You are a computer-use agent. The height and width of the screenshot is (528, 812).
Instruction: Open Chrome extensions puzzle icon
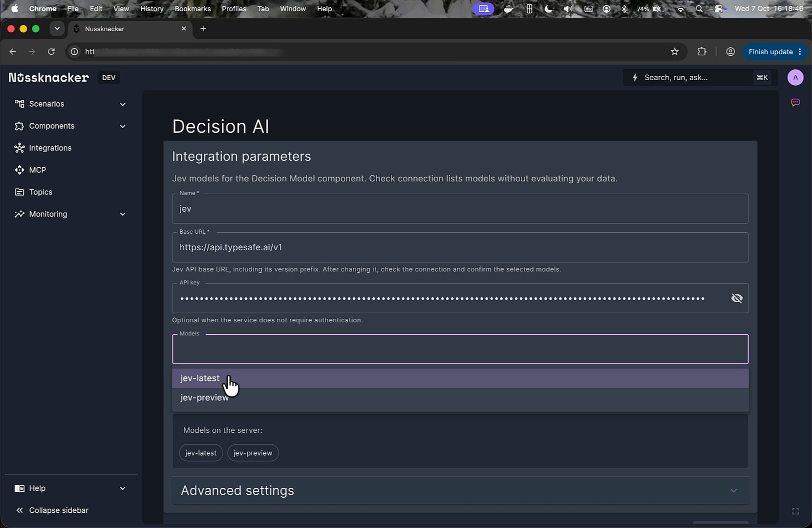(702, 51)
